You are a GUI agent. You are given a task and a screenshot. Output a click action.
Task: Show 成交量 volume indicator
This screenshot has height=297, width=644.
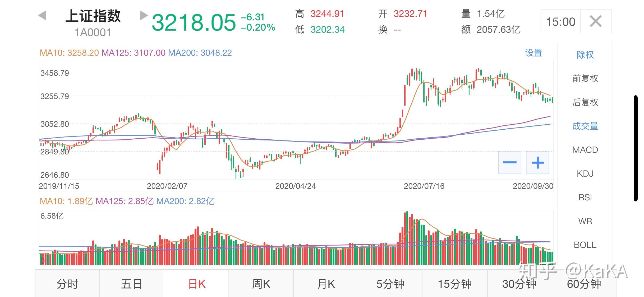click(585, 126)
